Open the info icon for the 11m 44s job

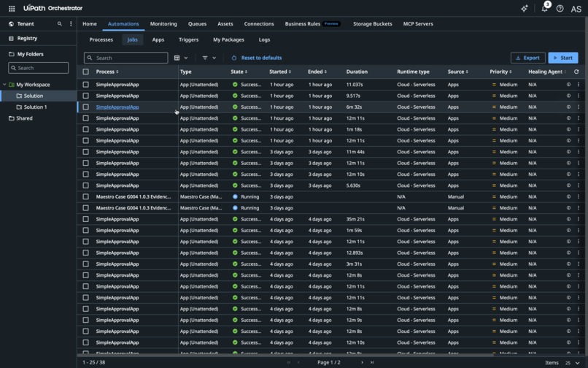click(568, 152)
